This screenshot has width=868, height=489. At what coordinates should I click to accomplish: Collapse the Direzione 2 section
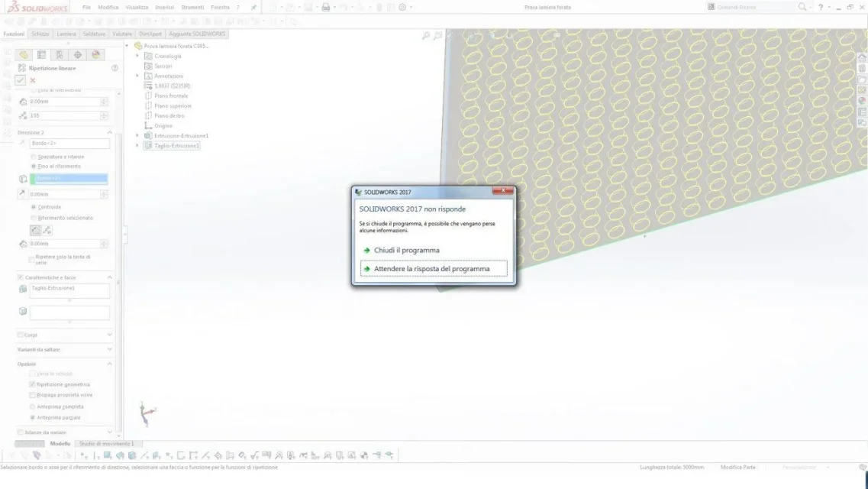[110, 132]
